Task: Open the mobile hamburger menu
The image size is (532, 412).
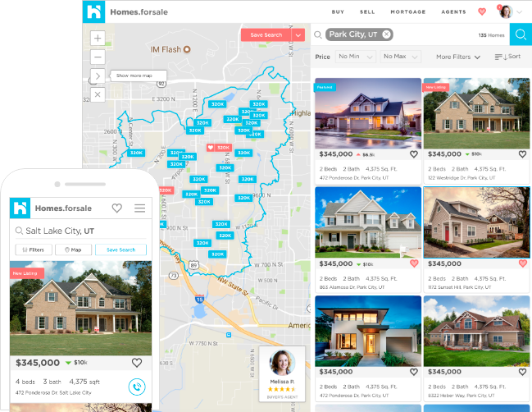Action: click(140, 208)
